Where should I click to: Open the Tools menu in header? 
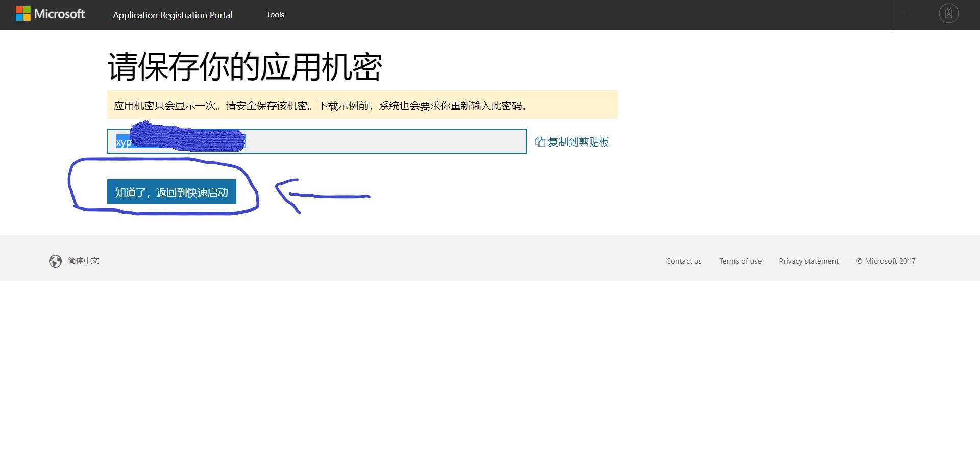[276, 15]
